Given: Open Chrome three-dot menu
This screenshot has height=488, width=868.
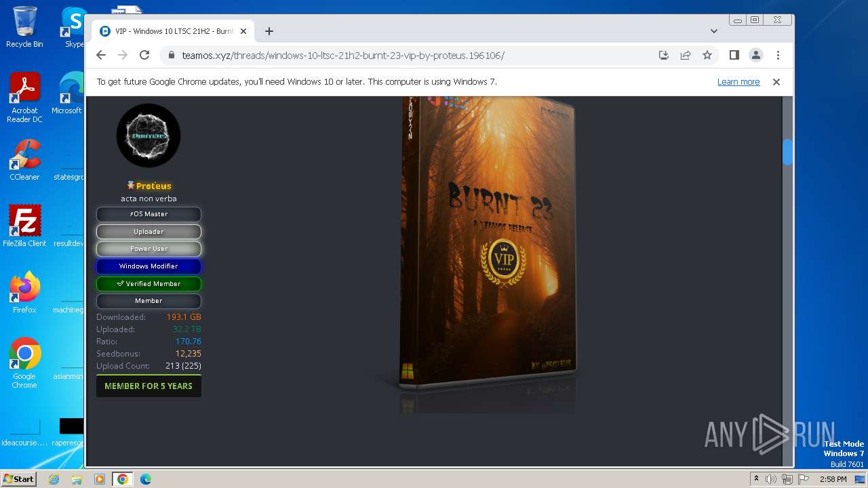Looking at the screenshot, I should [x=778, y=56].
